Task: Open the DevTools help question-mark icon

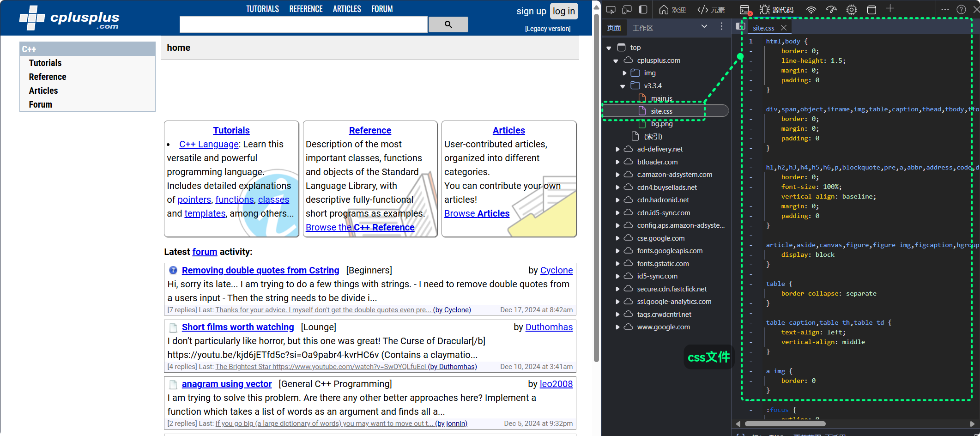Action: tap(961, 9)
